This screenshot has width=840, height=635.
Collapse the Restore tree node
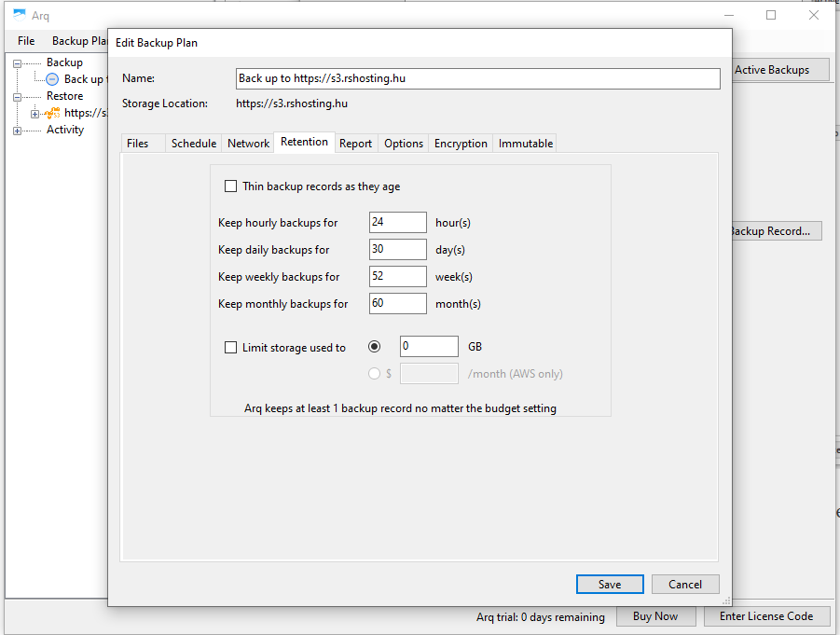click(17, 97)
